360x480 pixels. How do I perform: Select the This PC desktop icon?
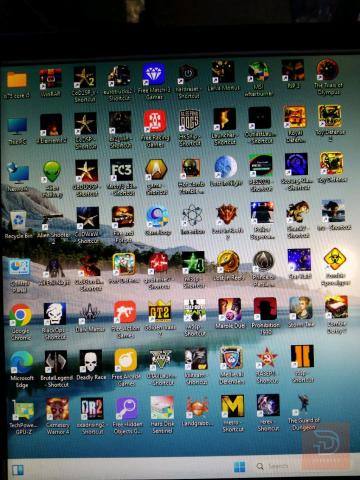(17, 127)
